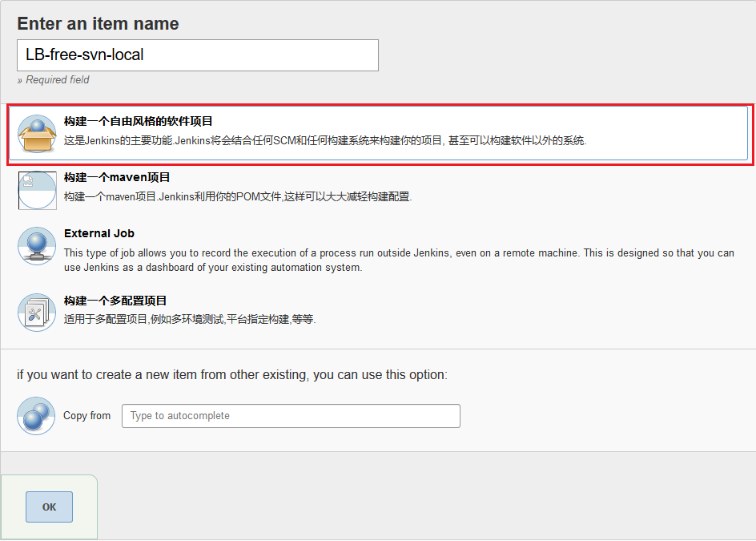Click the item name text field
This screenshot has height=541, width=756.
point(197,55)
